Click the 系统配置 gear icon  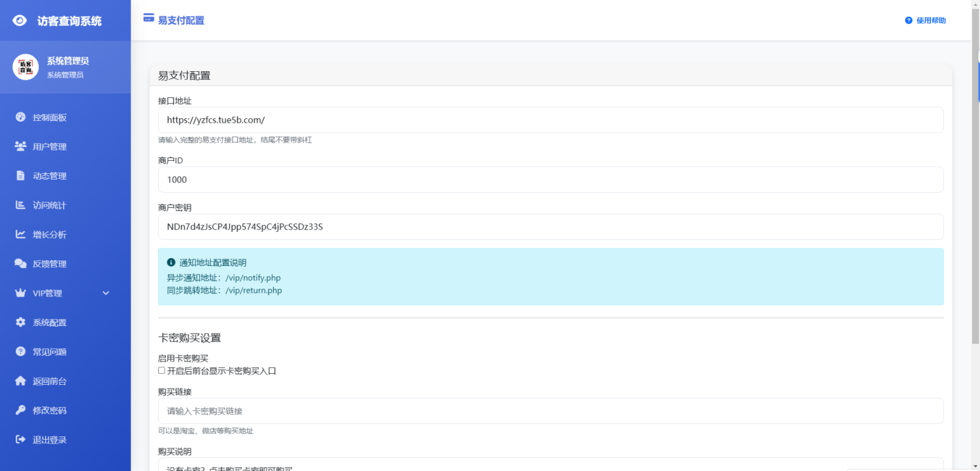pyautogui.click(x=20, y=323)
